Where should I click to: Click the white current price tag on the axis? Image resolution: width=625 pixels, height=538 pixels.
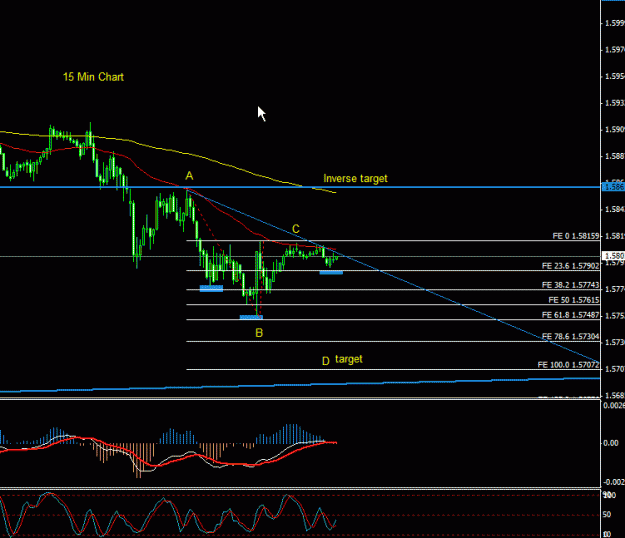pyautogui.click(x=613, y=256)
